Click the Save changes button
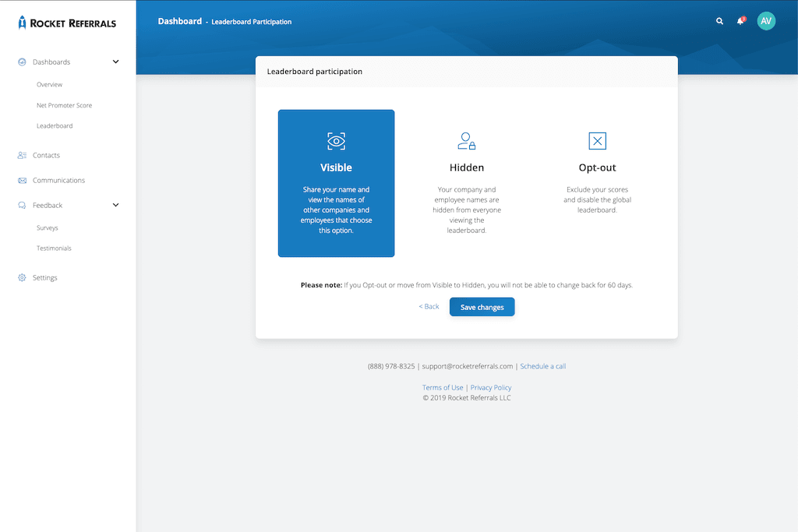798x532 pixels. 482,307
